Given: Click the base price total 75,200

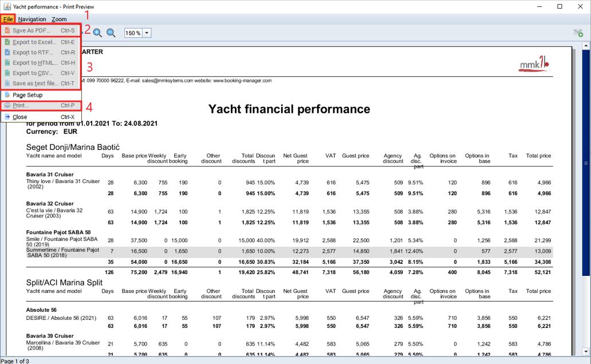Looking at the screenshot, I should coord(139,272).
